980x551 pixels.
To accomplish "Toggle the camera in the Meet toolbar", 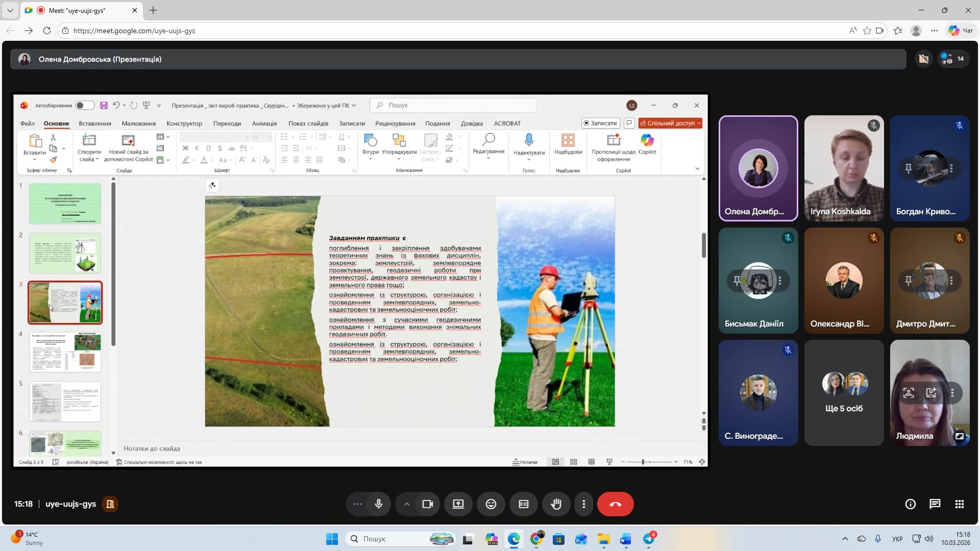I will coord(427,504).
